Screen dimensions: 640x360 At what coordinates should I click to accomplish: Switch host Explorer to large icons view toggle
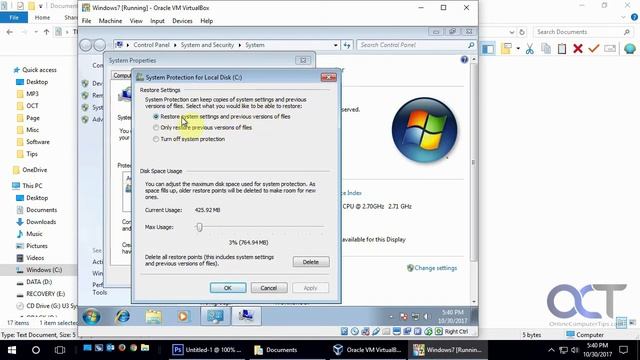[632, 322]
